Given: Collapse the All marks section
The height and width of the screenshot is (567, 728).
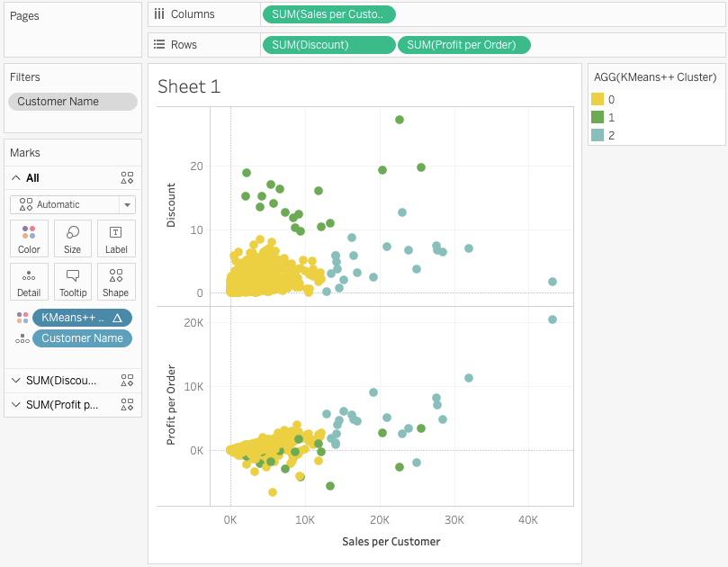Looking at the screenshot, I should (16, 178).
